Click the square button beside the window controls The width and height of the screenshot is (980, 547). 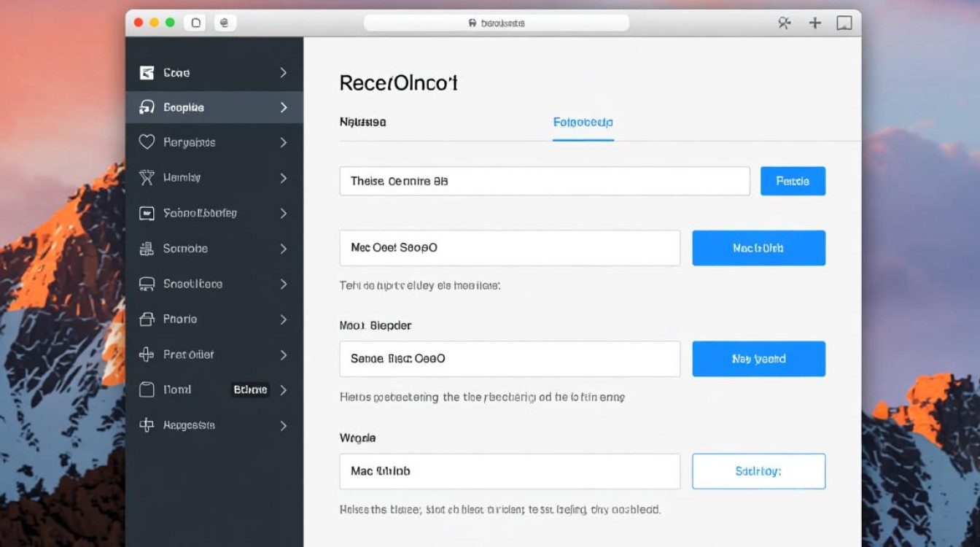[x=195, y=23]
